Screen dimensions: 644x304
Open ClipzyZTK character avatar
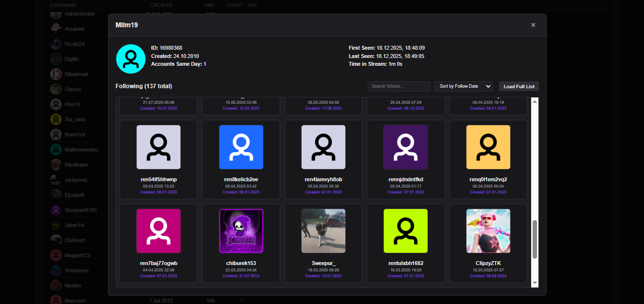tap(488, 231)
